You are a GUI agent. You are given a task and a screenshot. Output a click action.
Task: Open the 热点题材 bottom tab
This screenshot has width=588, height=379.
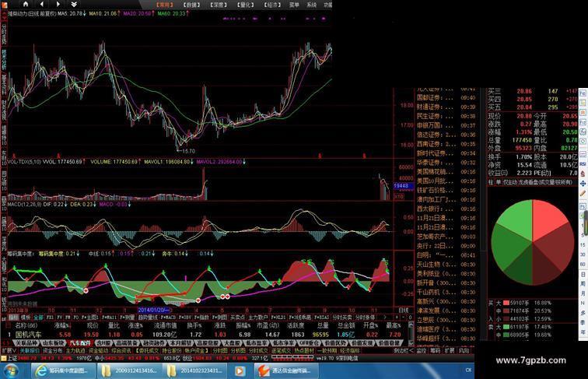(x=303, y=350)
